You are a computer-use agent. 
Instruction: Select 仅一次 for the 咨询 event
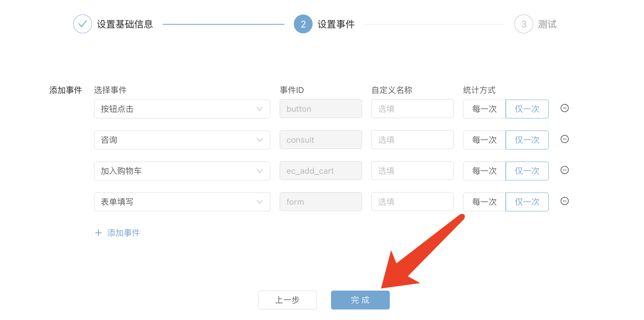tap(527, 140)
